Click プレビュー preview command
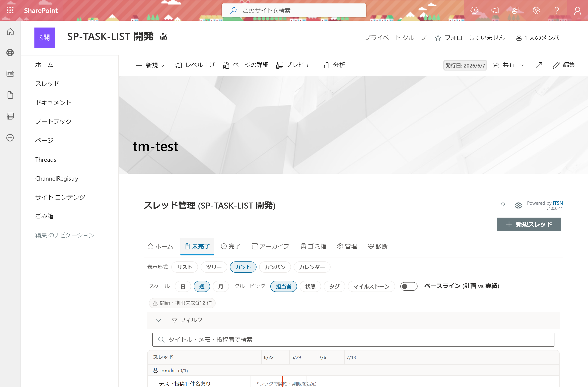Viewport: 588px width, 387px height. pos(296,65)
